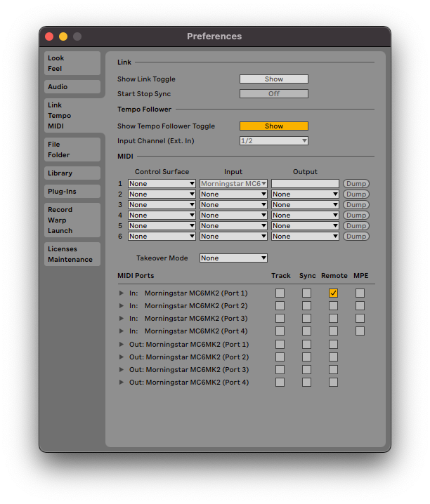430x504 pixels.
Task: Expand In: Morningstar MC6MK2 (Port 1) triangle
Action: (122, 293)
